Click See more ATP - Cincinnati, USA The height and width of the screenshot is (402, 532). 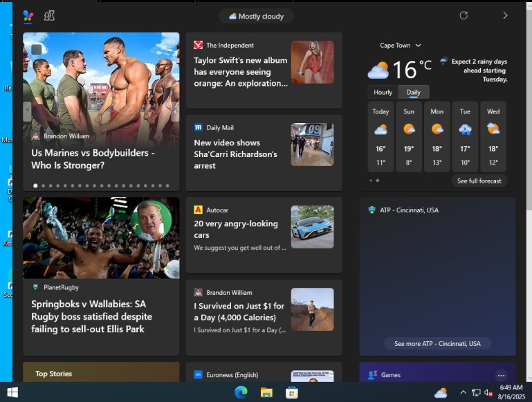437,343
